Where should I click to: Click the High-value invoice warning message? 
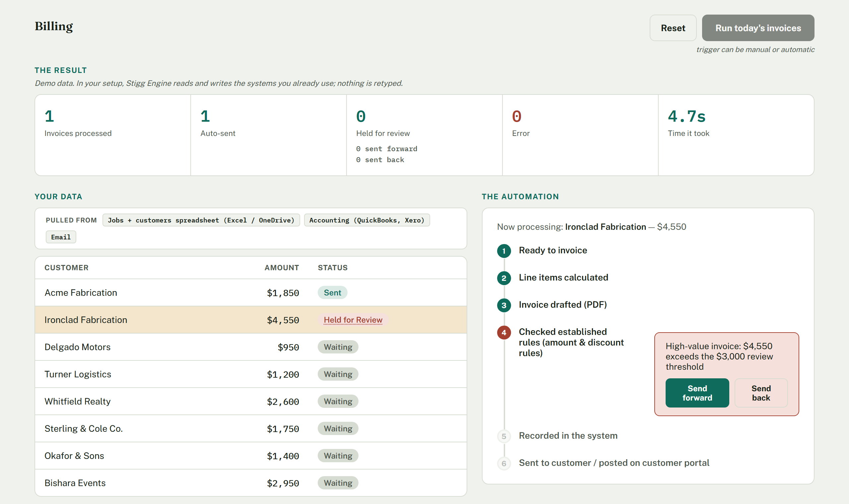[x=719, y=356]
